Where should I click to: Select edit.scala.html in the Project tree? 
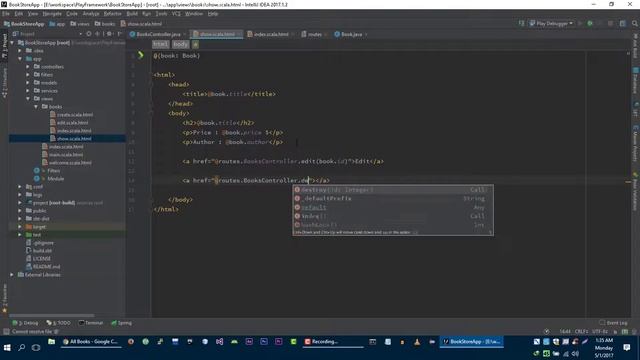click(x=69, y=123)
